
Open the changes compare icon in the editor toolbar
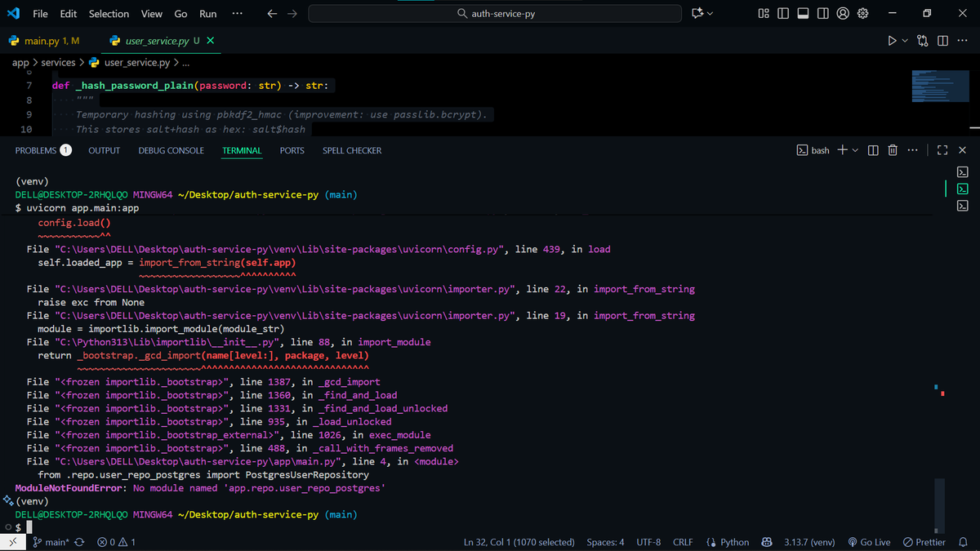coord(923,41)
